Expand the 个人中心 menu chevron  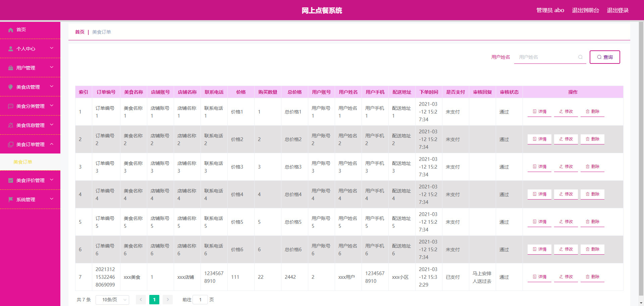click(52, 48)
